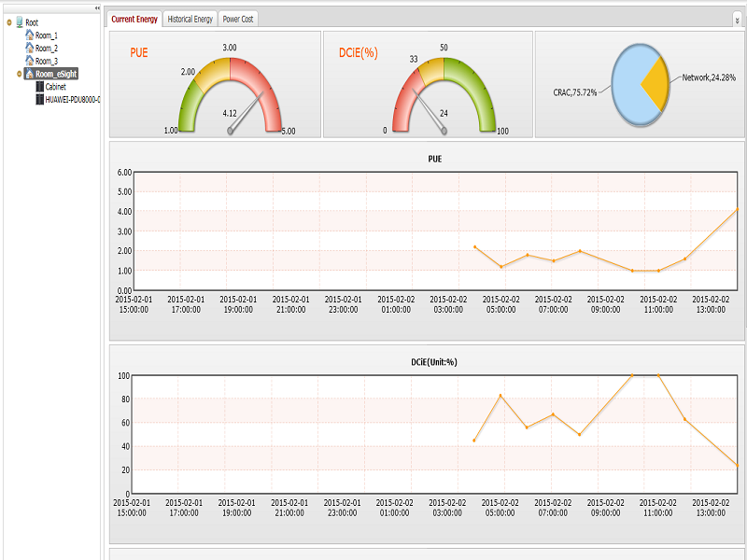
Task: Collapse the Room_eSight tree node
Action: [19, 74]
